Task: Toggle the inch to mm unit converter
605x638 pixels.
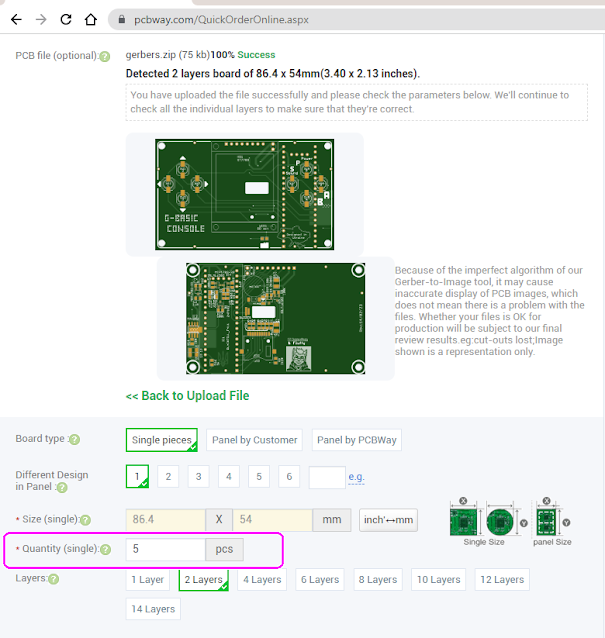Action: 388,520
